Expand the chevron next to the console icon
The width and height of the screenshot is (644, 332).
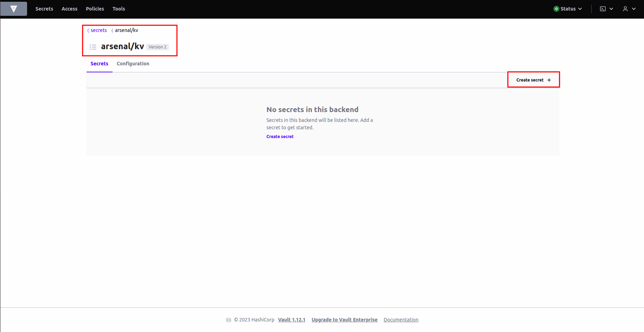[611, 9]
